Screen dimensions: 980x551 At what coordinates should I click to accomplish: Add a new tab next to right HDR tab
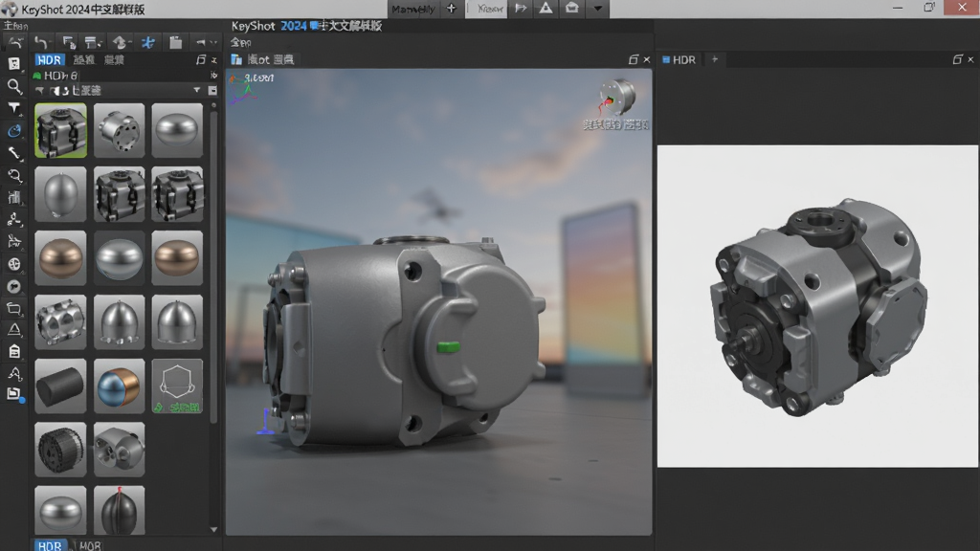tap(715, 59)
